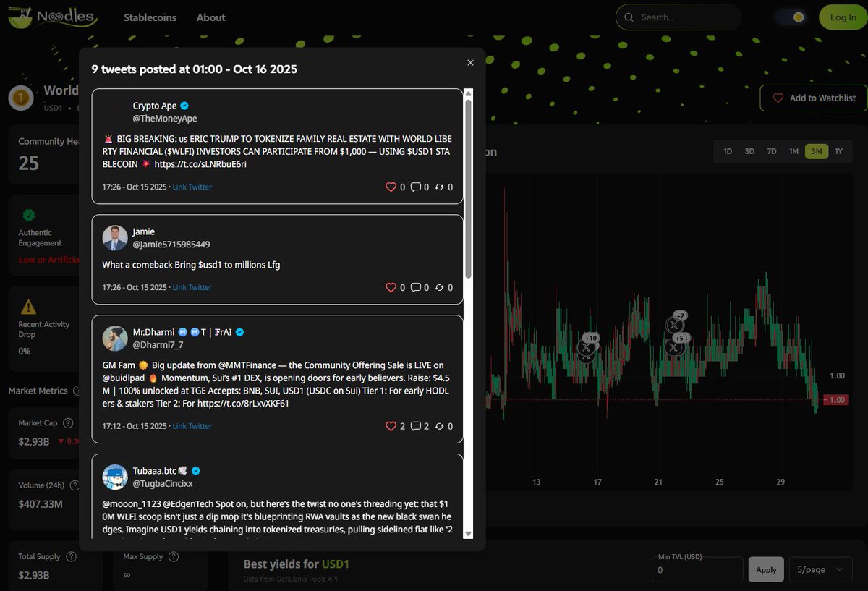Open the t.co/8rLxvXKF61 link

(x=242, y=404)
